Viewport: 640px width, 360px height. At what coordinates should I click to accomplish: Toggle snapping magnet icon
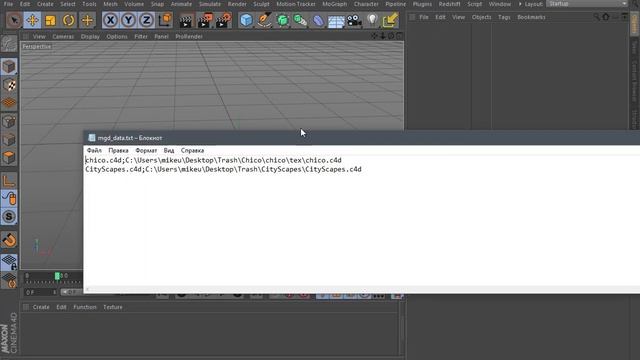[x=9, y=240]
